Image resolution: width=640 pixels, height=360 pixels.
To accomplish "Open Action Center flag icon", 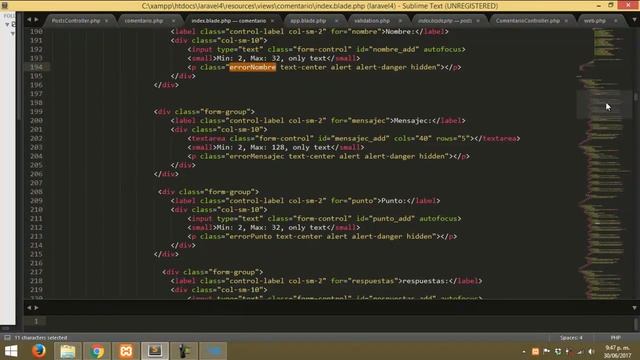I will pos(547,351).
